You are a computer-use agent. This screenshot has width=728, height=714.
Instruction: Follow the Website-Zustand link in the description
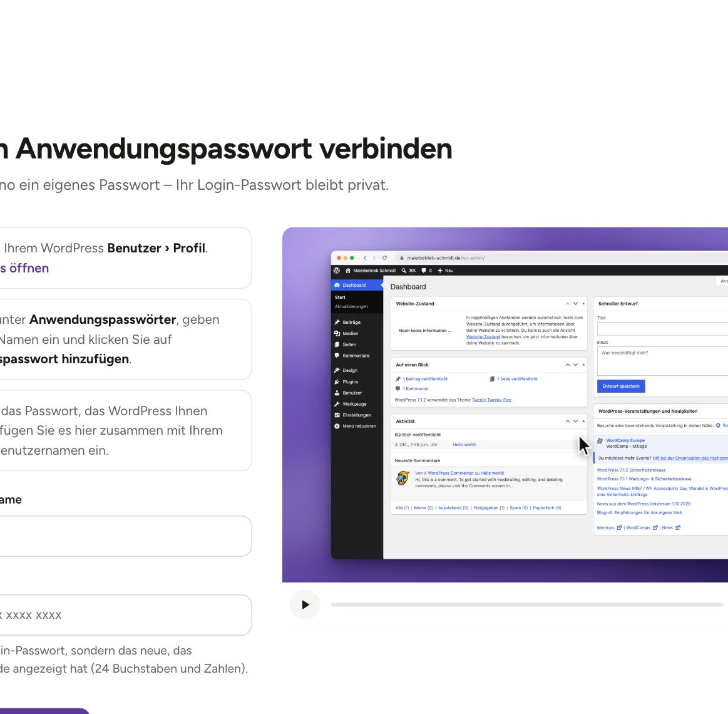(x=483, y=337)
